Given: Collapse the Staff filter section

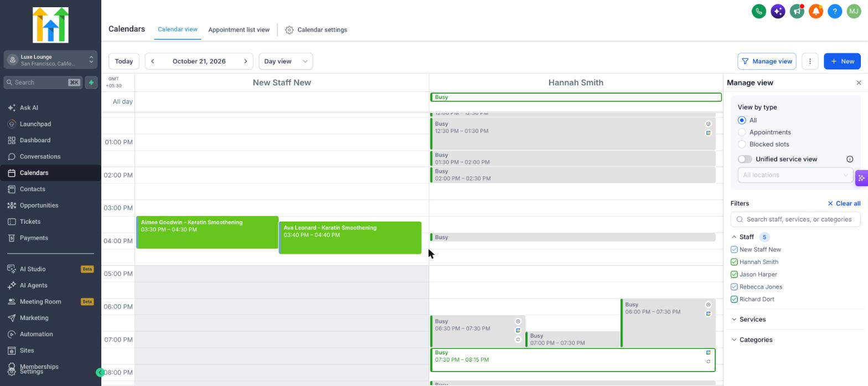Looking at the screenshot, I should pyautogui.click(x=734, y=237).
